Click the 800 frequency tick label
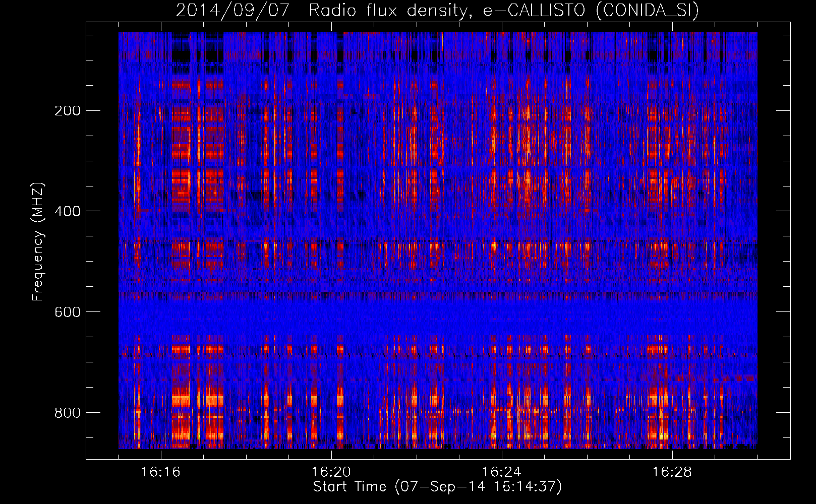The height and width of the screenshot is (504, 816). click(68, 413)
